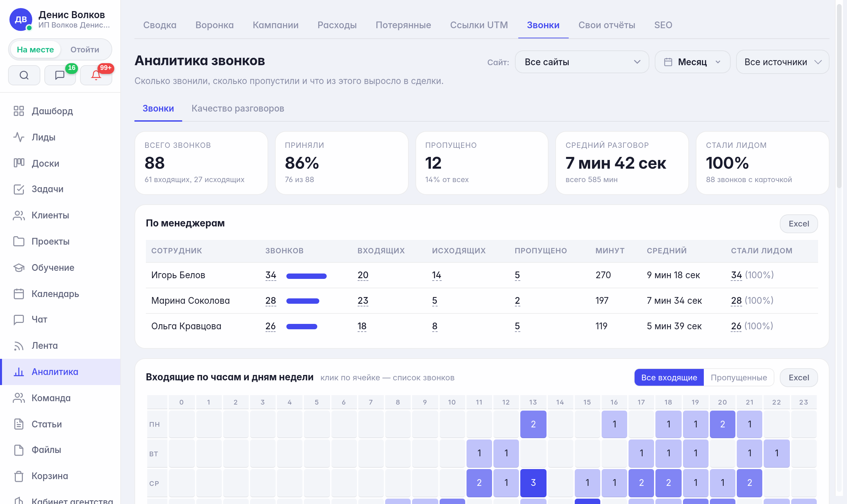This screenshot has width=847, height=504.
Task: Open Задачи tasks icon
Action: click(19, 189)
